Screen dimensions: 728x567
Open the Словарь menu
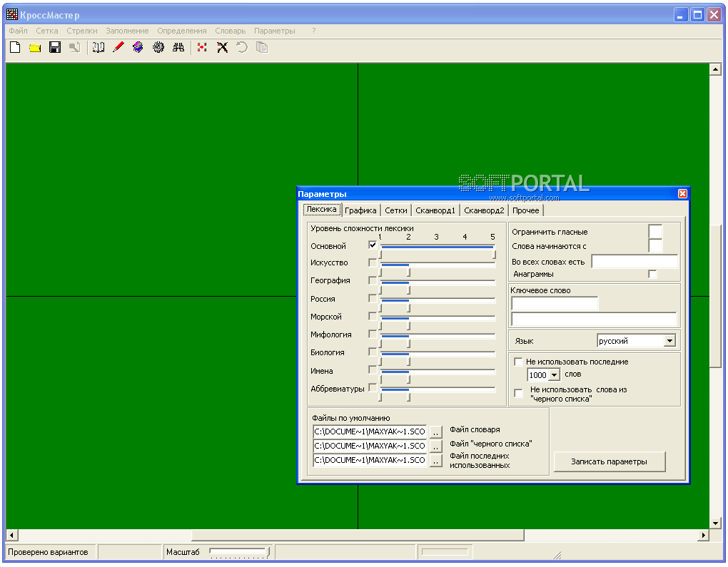point(230,31)
